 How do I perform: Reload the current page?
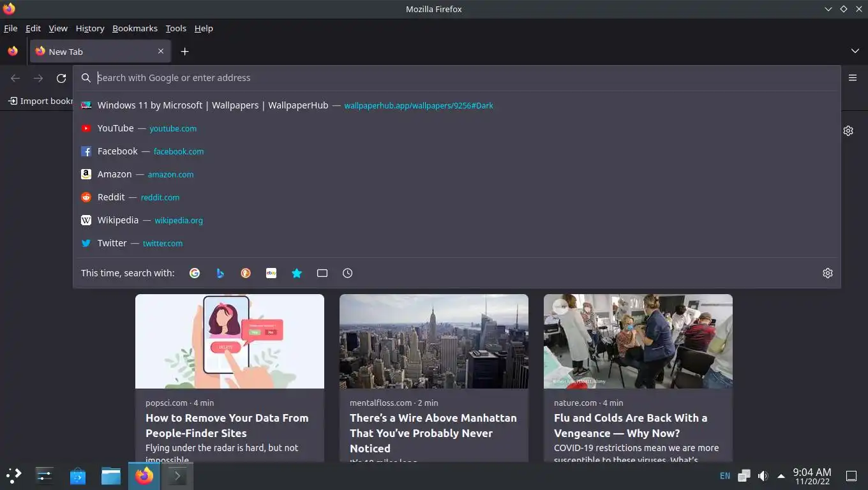61,78
